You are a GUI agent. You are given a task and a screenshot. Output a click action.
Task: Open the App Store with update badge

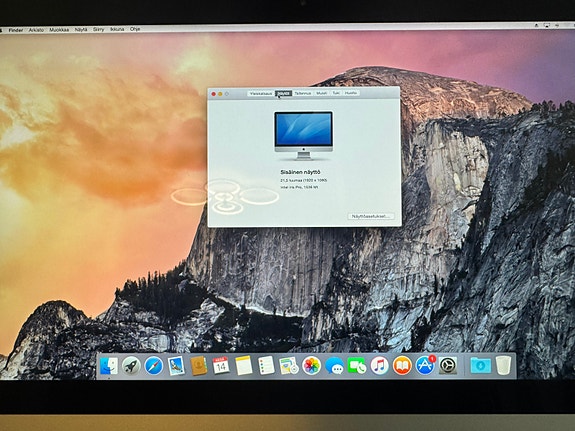click(x=425, y=365)
